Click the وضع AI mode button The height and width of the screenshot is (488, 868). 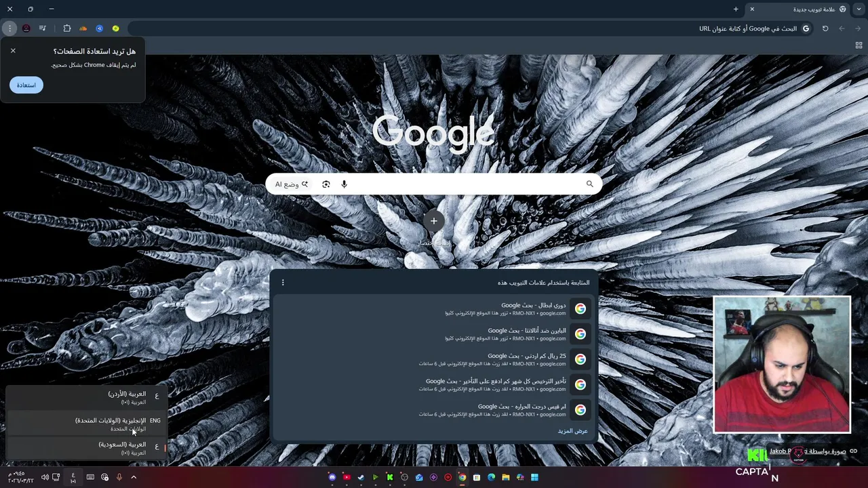[292, 184]
